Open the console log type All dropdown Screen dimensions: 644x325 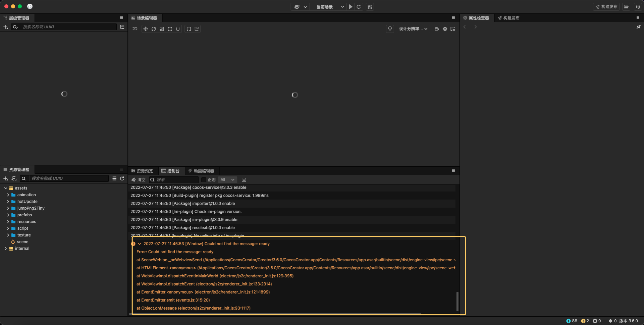[x=227, y=180]
